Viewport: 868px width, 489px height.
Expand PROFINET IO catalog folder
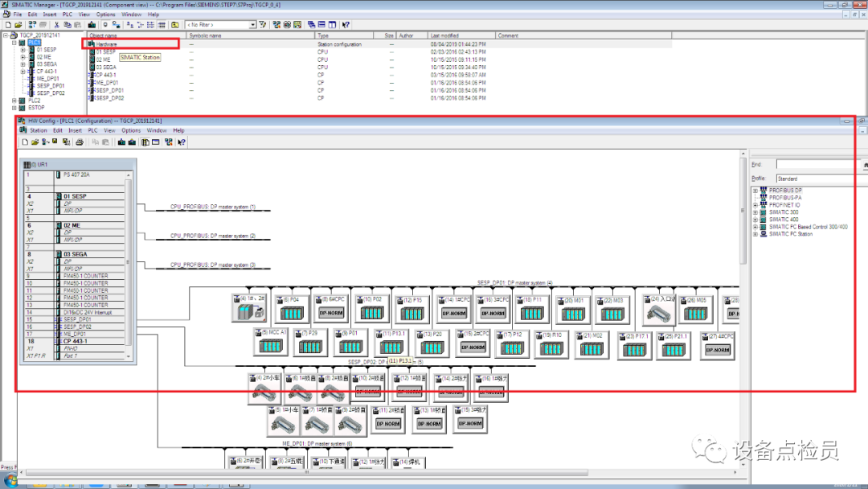tap(755, 205)
